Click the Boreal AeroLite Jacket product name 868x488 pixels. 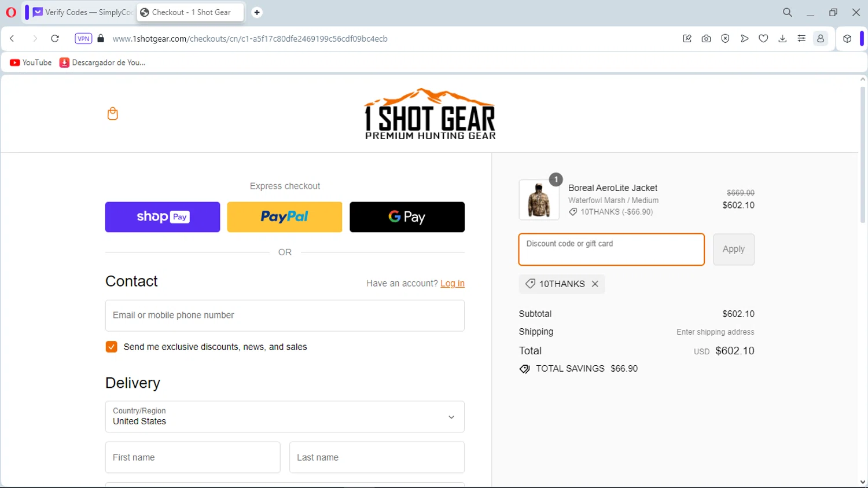[613, 188]
